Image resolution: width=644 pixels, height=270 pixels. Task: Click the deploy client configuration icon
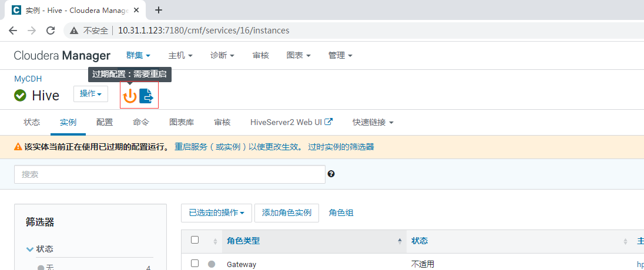[x=146, y=96]
